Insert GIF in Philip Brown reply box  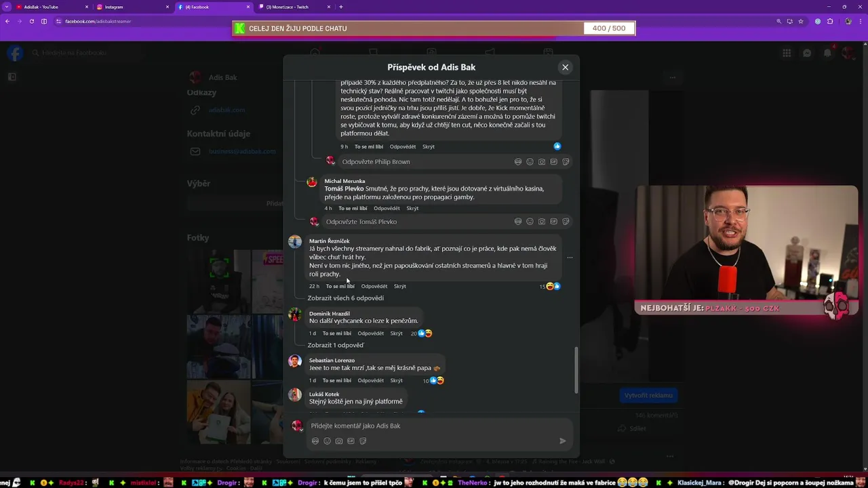553,162
